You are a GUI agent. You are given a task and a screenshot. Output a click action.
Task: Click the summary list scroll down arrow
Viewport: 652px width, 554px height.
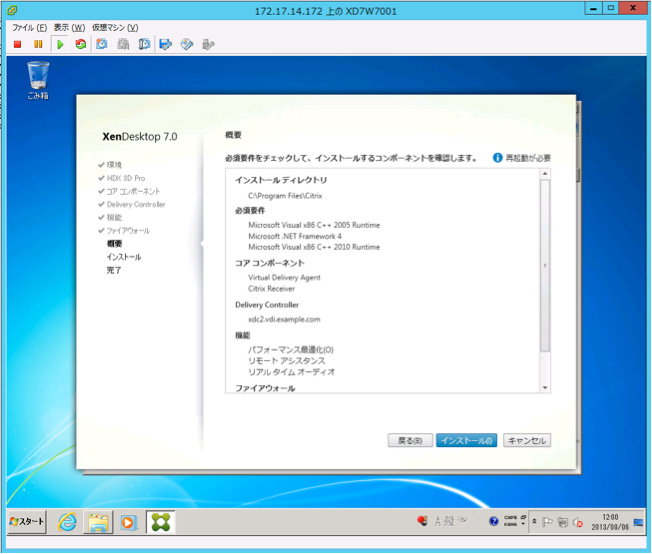tap(545, 388)
